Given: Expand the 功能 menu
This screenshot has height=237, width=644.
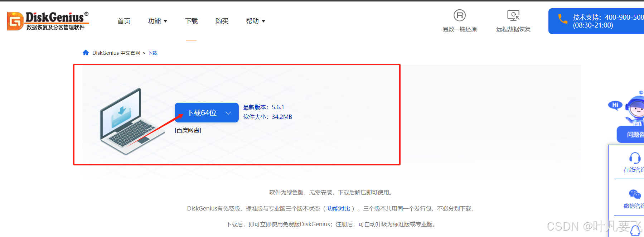Looking at the screenshot, I should [x=158, y=21].
